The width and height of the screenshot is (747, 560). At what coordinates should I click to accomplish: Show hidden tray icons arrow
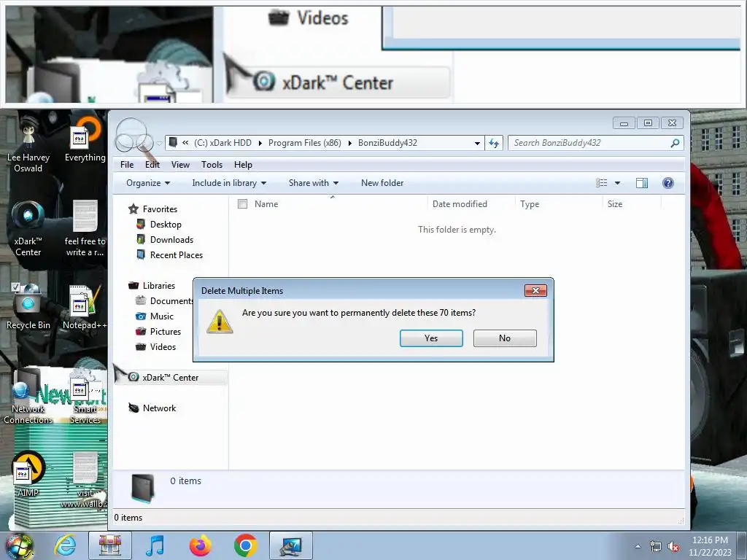[638, 546]
